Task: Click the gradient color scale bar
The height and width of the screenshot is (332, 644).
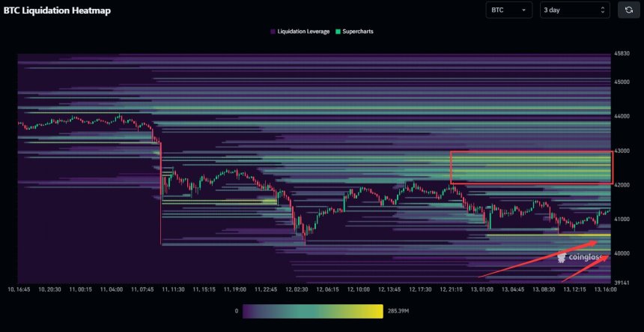Action: [312, 310]
